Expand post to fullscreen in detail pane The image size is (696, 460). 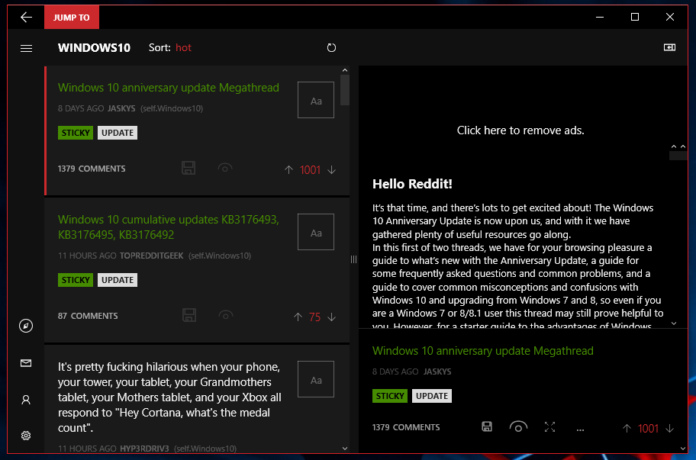(x=550, y=427)
